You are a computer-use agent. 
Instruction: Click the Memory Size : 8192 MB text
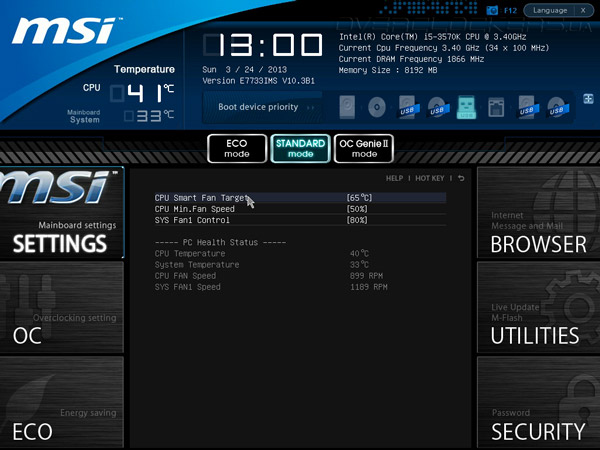tap(388, 70)
